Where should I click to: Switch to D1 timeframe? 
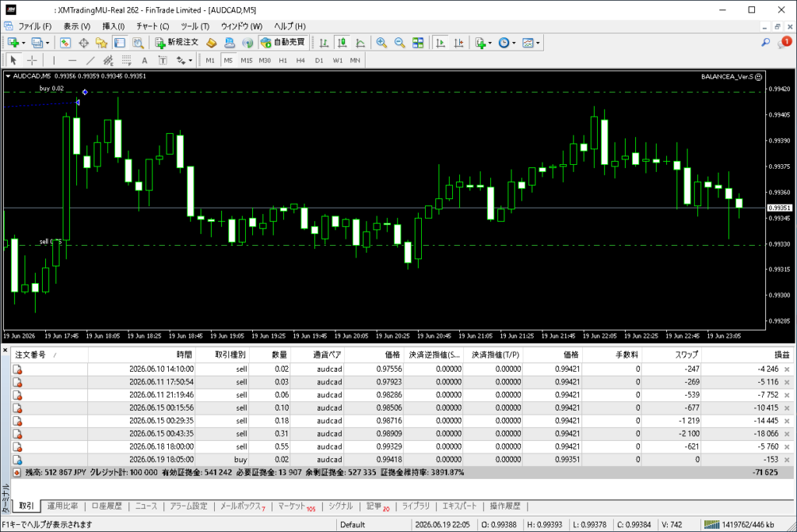318,61
